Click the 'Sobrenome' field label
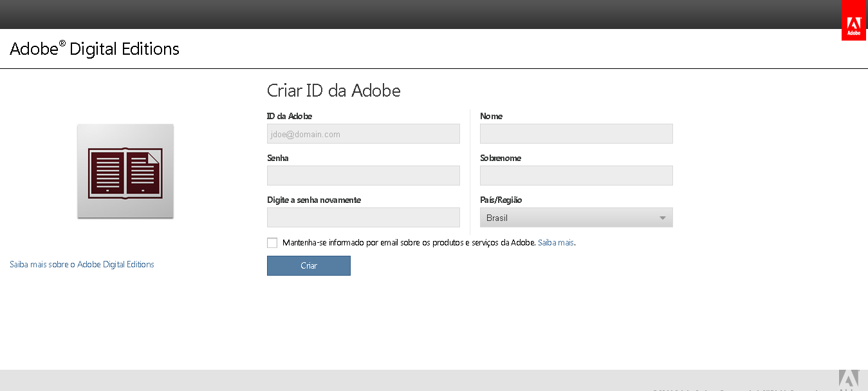Viewport: 868px width, 391px height. 500,158
